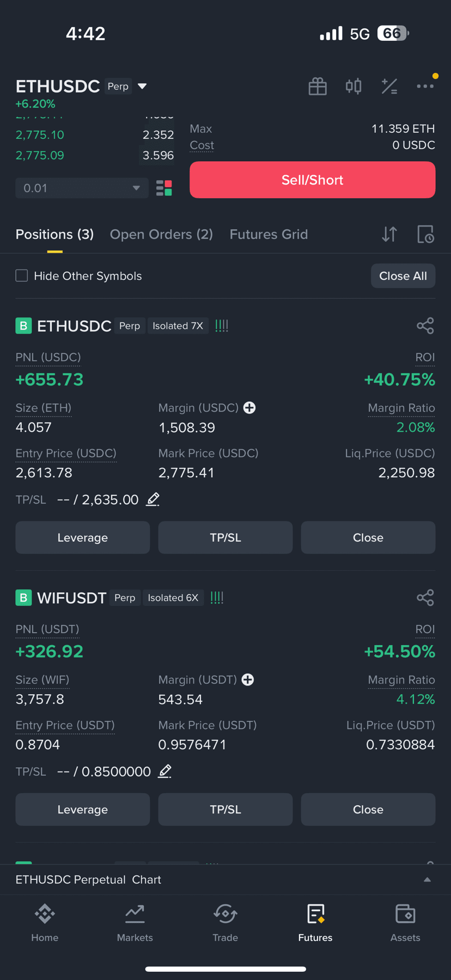
Task: Switch to the Open Orders (2) tab
Action: tap(161, 234)
